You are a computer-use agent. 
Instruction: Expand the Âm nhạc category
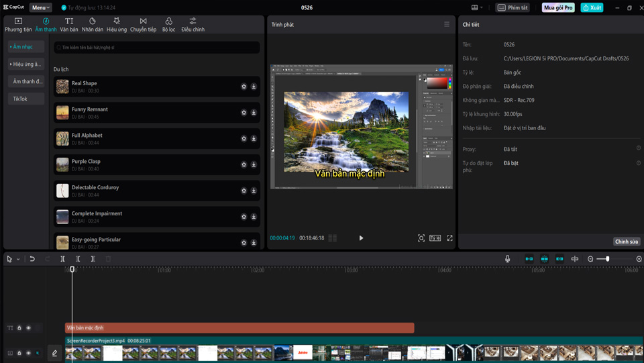tap(26, 47)
